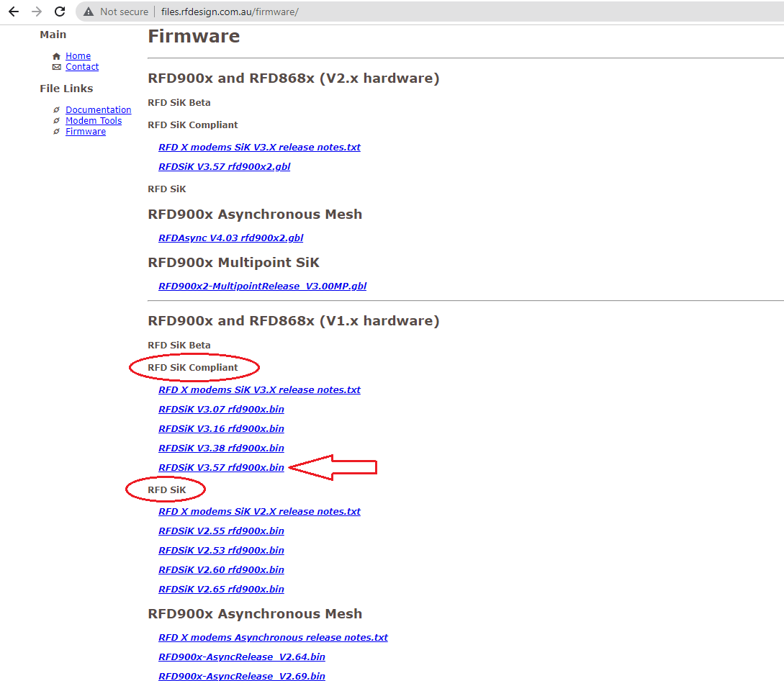Click the link icon beside Modem Tools

pos(56,121)
